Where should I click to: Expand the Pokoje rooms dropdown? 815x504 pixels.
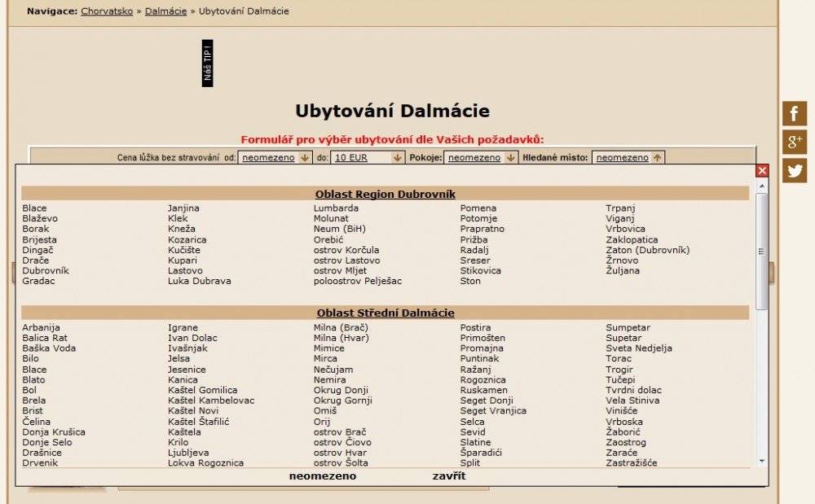coord(481,157)
